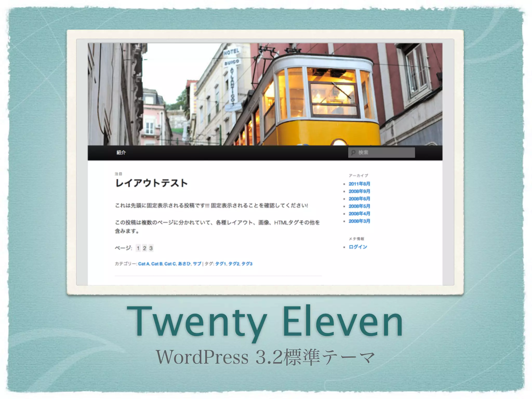Click the ログイン link
The image size is (532, 399).
coord(358,247)
